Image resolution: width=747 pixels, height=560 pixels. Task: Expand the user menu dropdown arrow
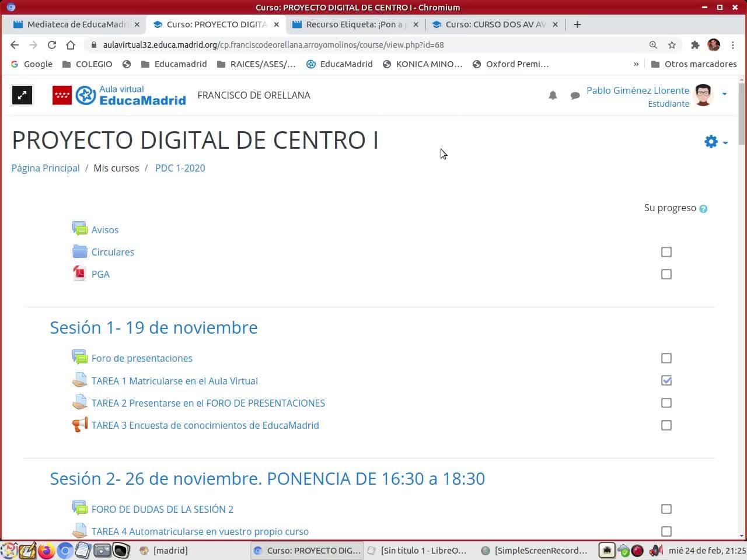tap(724, 94)
